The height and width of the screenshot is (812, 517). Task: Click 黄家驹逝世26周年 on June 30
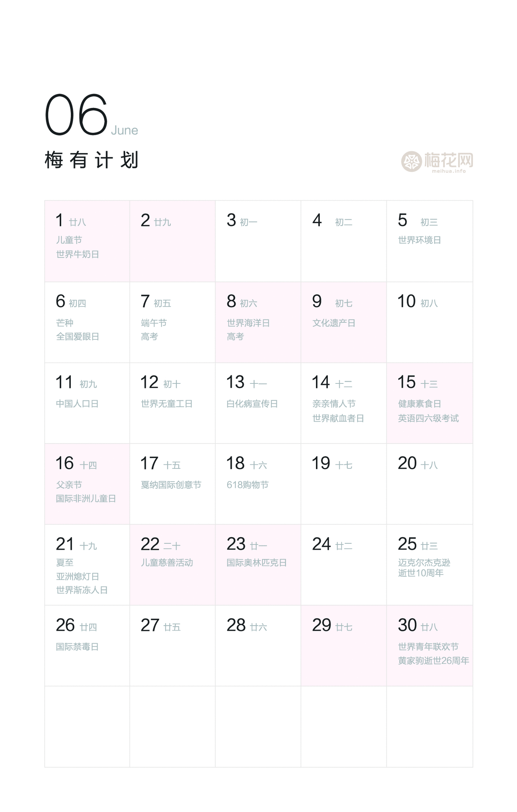[434, 660]
